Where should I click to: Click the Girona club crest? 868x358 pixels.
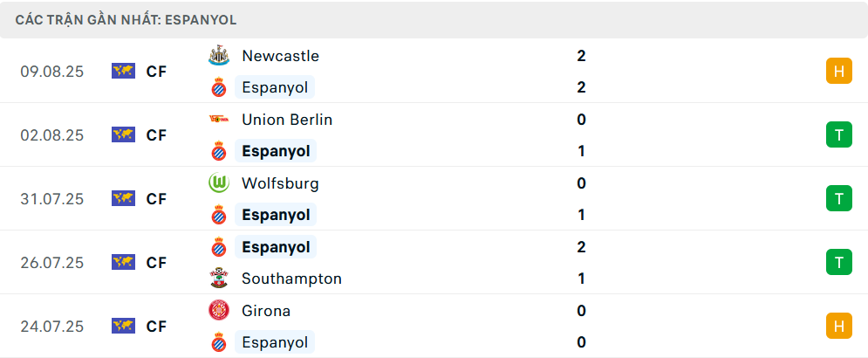(x=218, y=311)
